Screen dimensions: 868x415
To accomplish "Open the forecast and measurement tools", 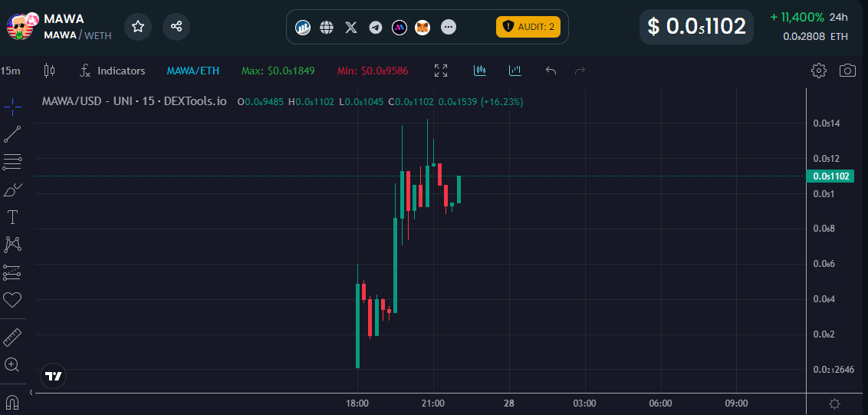I will tap(12, 272).
